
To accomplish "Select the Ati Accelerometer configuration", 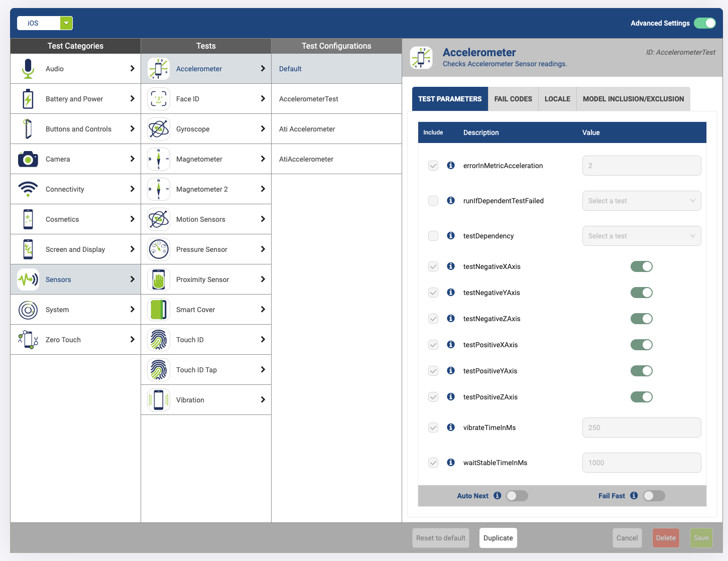I will [336, 129].
